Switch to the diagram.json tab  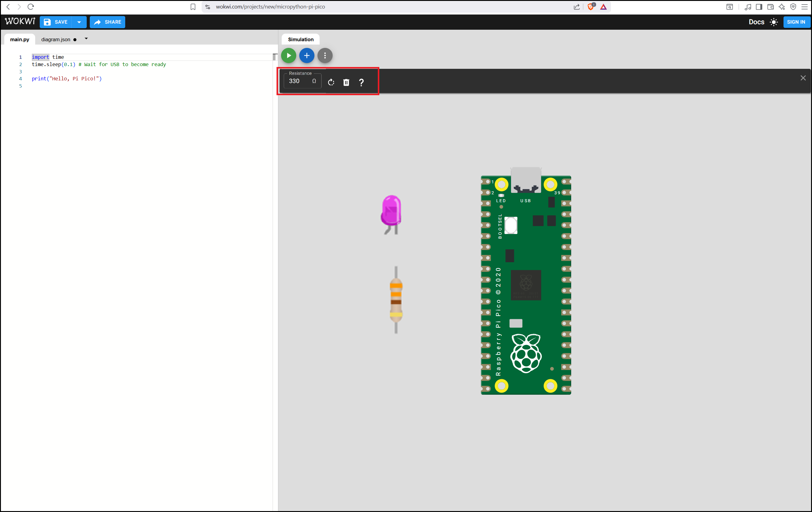coord(56,39)
